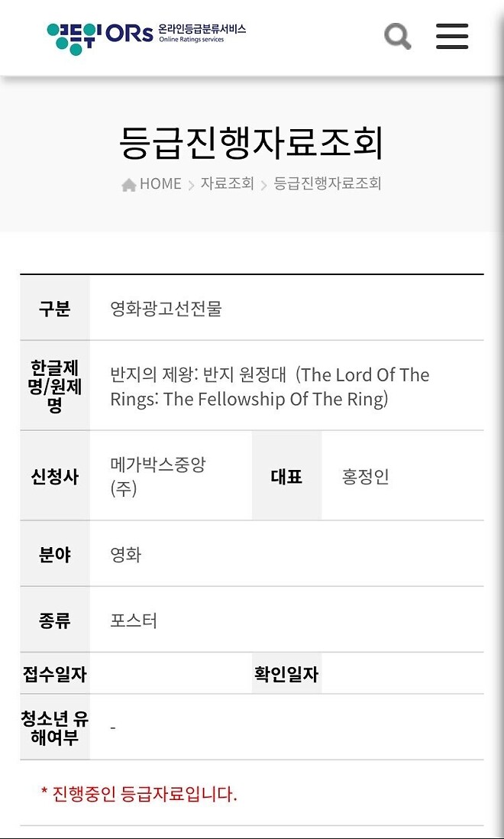Viewport: 504px width, 839px height.
Task: Go to HOME via breadcrumb link
Action: click(x=160, y=184)
